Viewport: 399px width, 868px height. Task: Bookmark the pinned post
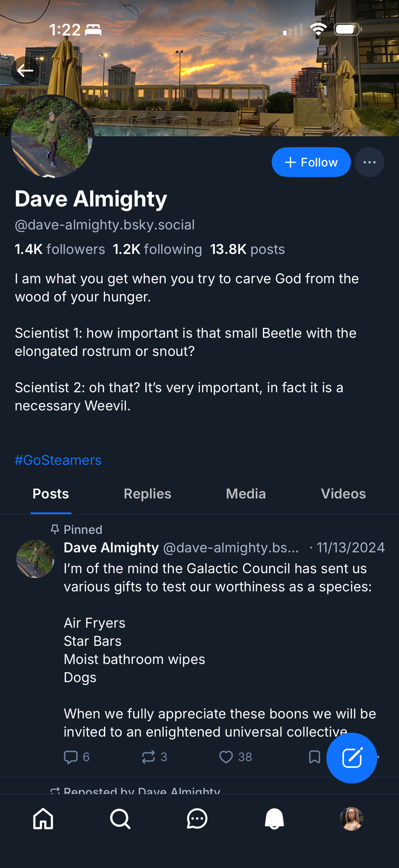314,757
